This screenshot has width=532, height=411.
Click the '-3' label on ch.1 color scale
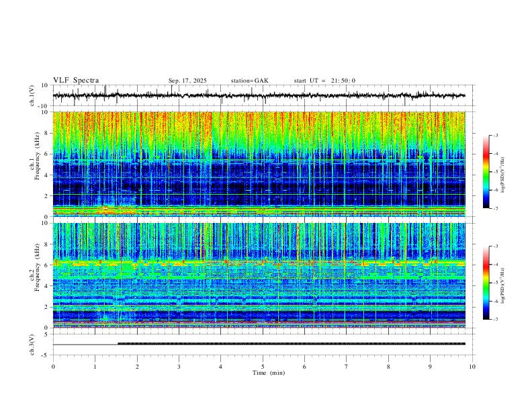495,135
